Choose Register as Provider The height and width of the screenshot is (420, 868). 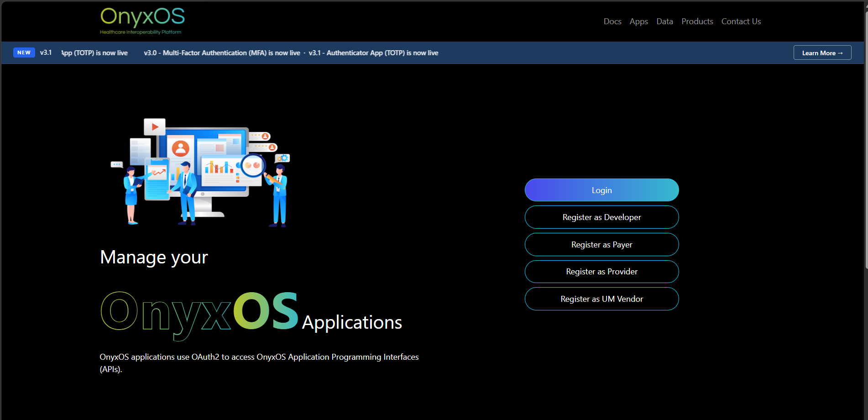pyautogui.click(x=601, y=272)
